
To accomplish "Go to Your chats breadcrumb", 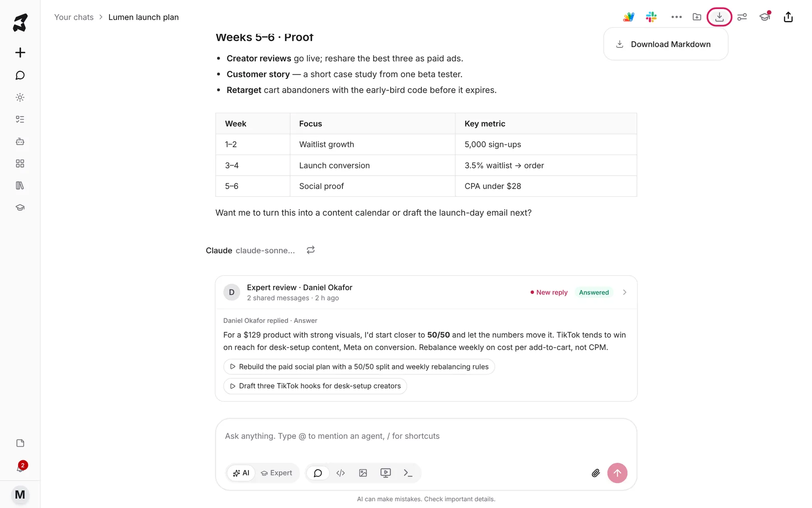I will click(74, 17).
